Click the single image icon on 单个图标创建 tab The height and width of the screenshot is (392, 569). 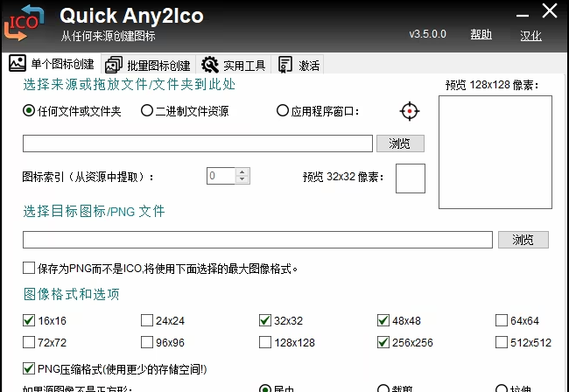[18, 64]
